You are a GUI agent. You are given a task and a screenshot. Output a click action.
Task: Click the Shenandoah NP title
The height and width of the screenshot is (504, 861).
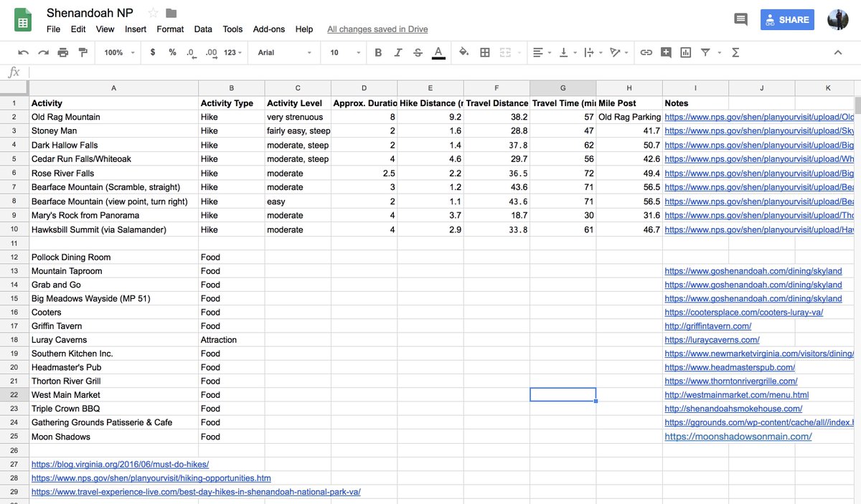click(x=90, y=13)
